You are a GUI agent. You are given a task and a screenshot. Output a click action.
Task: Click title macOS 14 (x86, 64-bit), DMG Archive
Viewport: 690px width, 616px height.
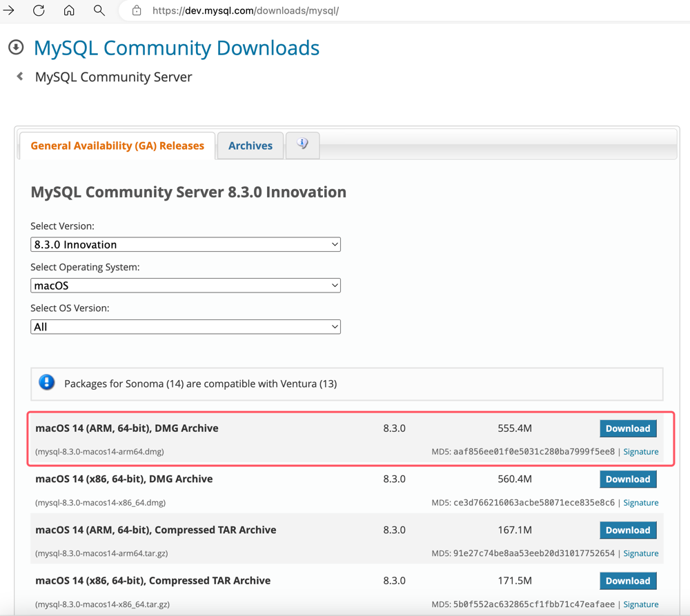(x=124, y=479)
